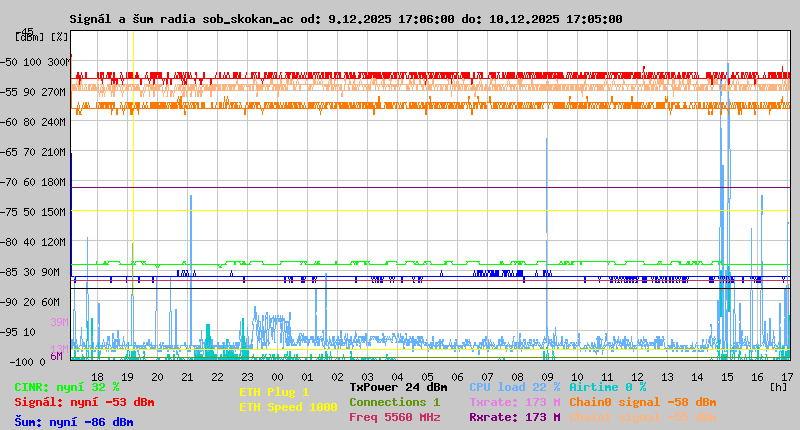Click the 'Signál: nyní -53 dBm' legend entry
The width and height of the screenshot is (800, 430).
pyautogui.click(x=84, y=402)
